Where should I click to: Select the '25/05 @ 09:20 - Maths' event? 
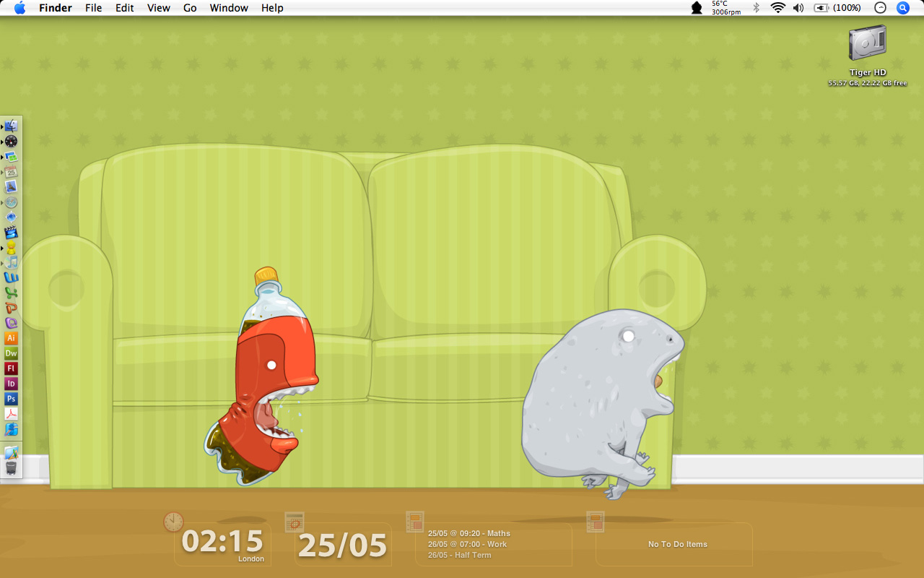(x=469, y=533)
